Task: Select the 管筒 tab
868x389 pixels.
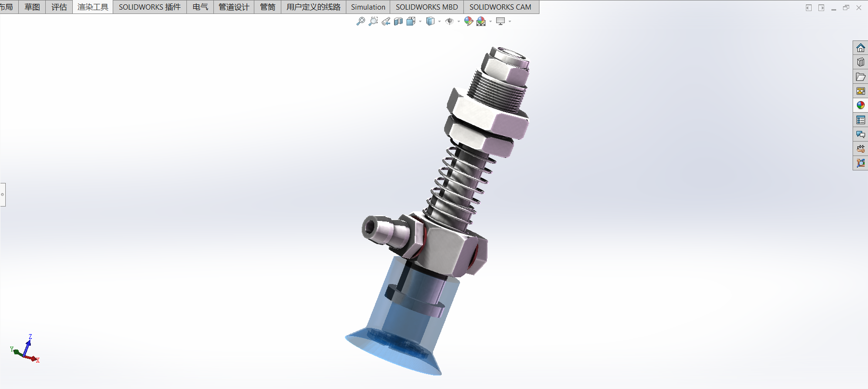Action: pyautogui.click(x=268, y=7)
